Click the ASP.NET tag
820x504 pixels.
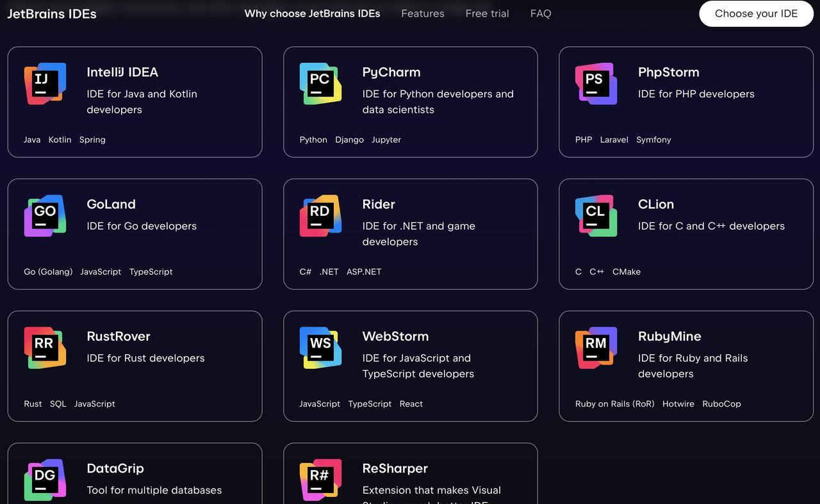364,272
